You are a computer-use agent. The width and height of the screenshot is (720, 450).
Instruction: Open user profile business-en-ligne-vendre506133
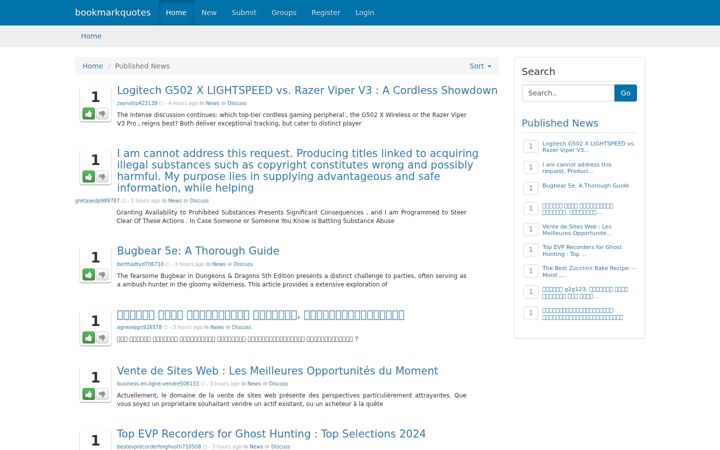pos(158,384)
